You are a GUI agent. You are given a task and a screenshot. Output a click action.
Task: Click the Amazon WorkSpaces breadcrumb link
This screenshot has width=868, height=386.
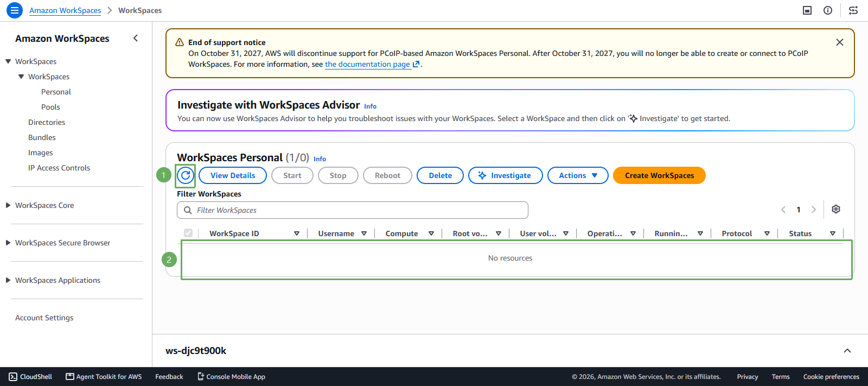(65, 10)
